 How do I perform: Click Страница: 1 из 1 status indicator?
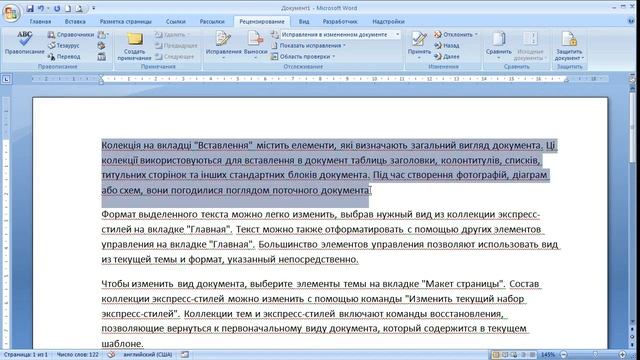(26, 355)
